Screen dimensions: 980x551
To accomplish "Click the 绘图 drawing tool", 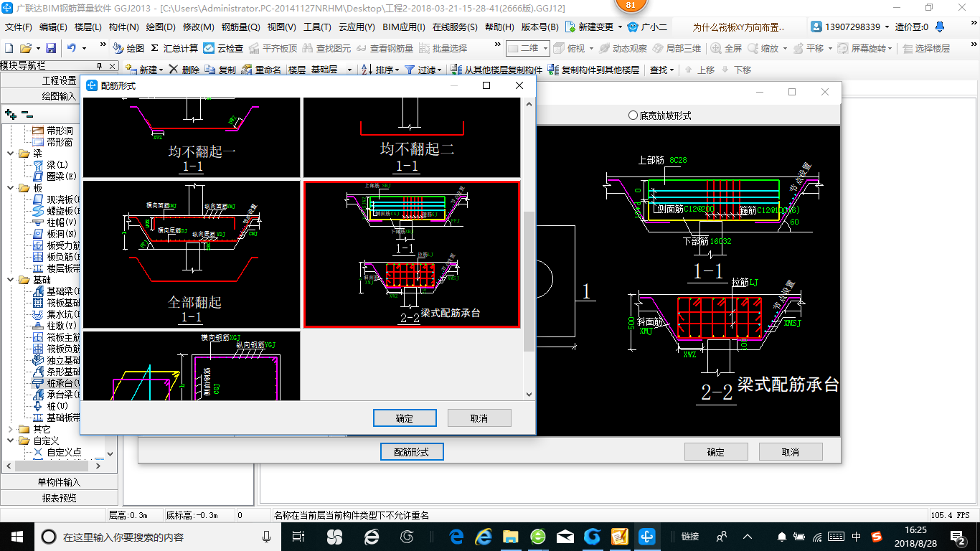I will pyautogui.click(x=129, y=48).
